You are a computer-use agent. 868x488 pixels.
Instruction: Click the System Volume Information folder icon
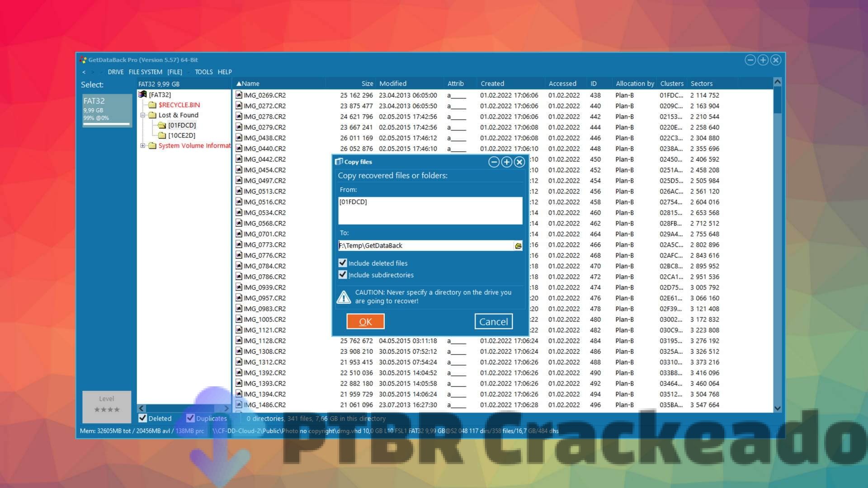pos(152,145)
